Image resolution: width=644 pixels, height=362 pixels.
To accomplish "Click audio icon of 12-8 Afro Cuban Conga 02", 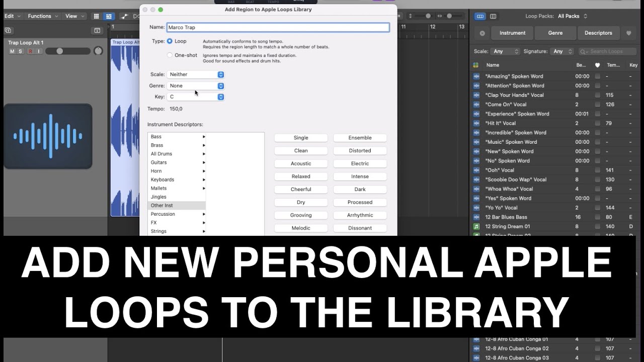I will coord(476,348).
